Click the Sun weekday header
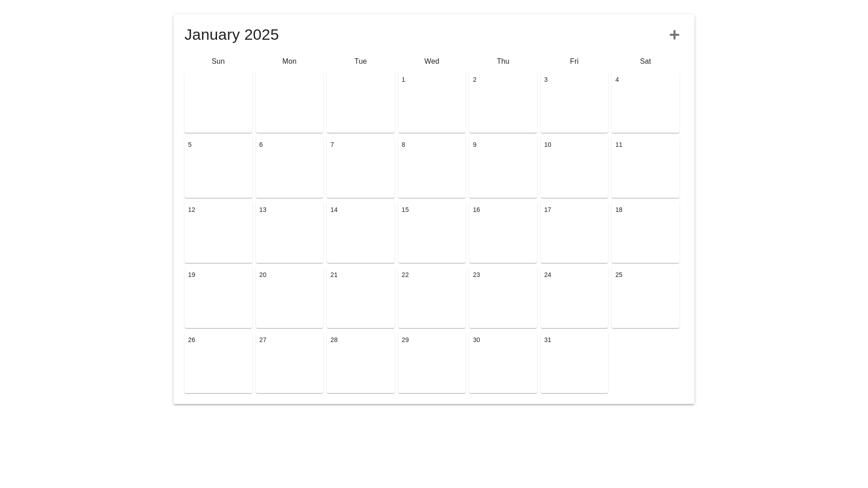Image resolution: width=868 pixels, height=488 pixels. [x=218, y=61]
